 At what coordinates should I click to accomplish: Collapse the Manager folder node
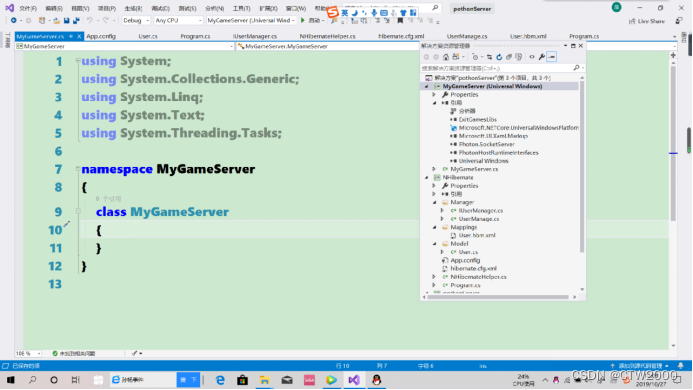click(x=434, y=203)
